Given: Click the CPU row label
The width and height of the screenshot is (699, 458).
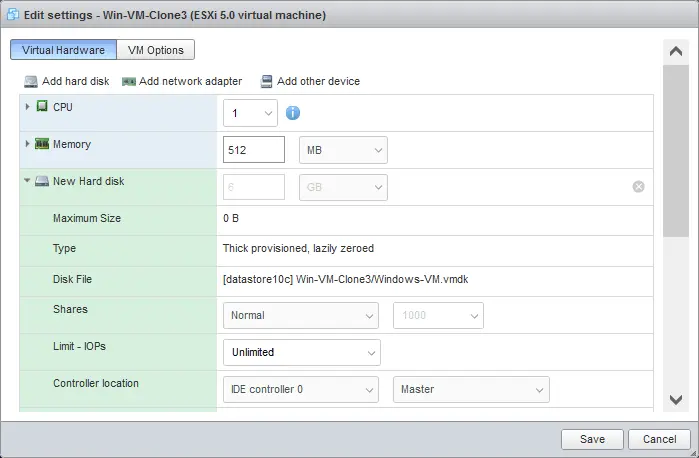Looking at the screenshot, I should click(x=62, y=107).
